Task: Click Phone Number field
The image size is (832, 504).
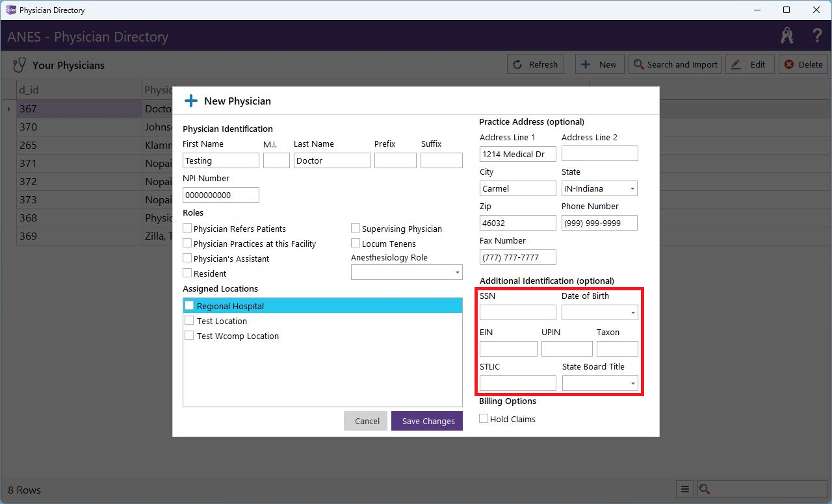Action: pyautogui.click(x=599, y=223)
